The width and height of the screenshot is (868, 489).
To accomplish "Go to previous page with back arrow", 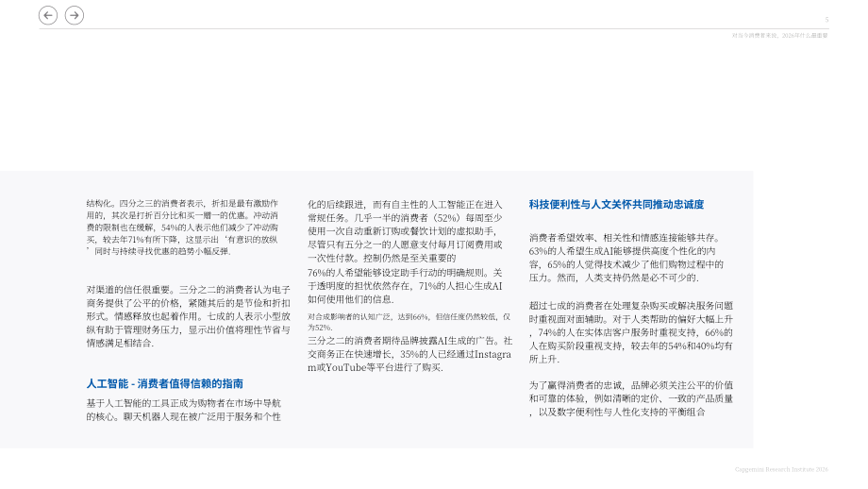I will click(48, 15).
